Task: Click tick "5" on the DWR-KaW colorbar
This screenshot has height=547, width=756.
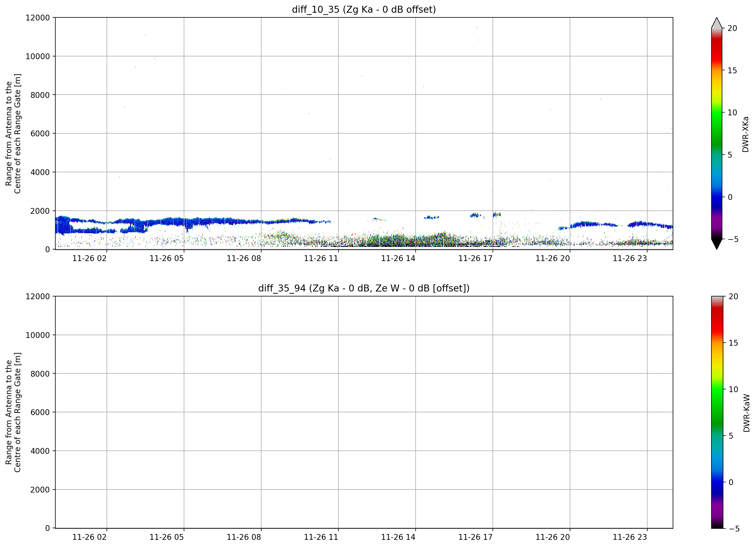Action: pos(731,436)
